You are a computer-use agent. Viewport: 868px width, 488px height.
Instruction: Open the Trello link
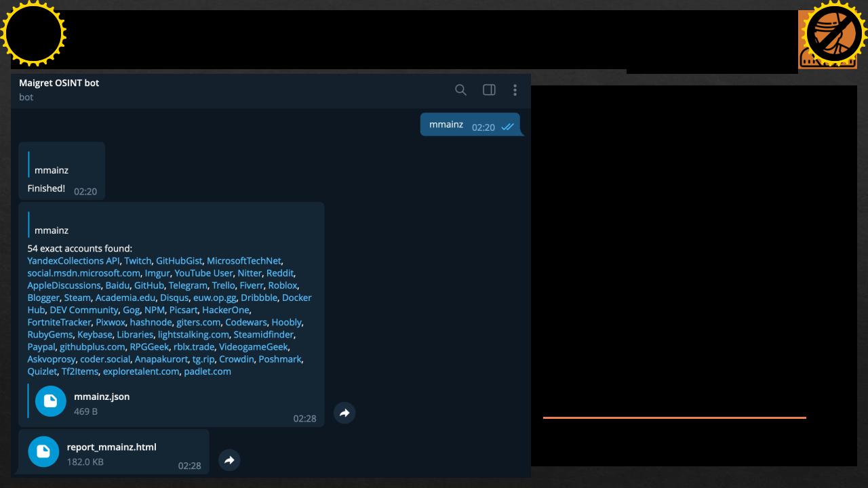[223, 285]
